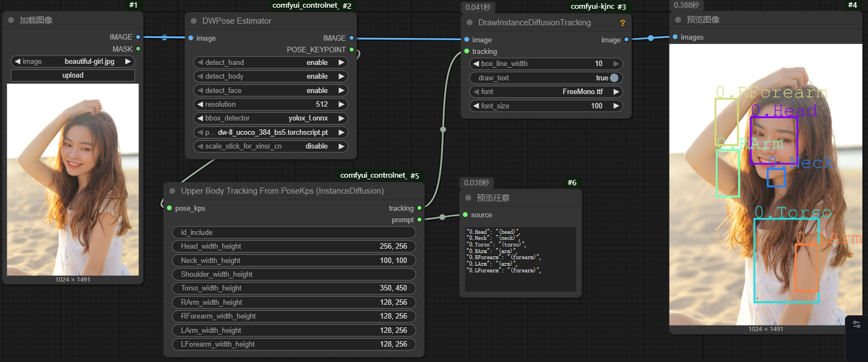Viewport: 868px width, 362px height.
Task: Toggle the draw_text switch
Action: (614, 78)
